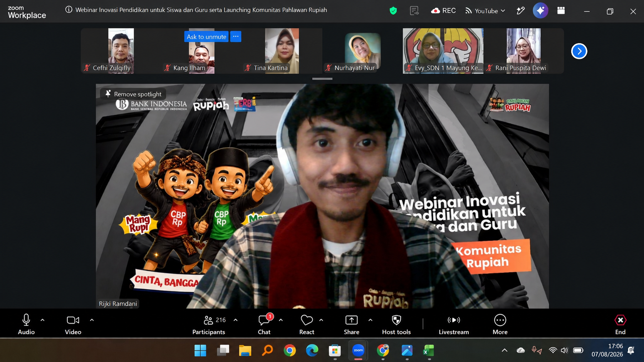Click the red End meeting button
The height and width of the screenshot is (362, 644).
620,324
